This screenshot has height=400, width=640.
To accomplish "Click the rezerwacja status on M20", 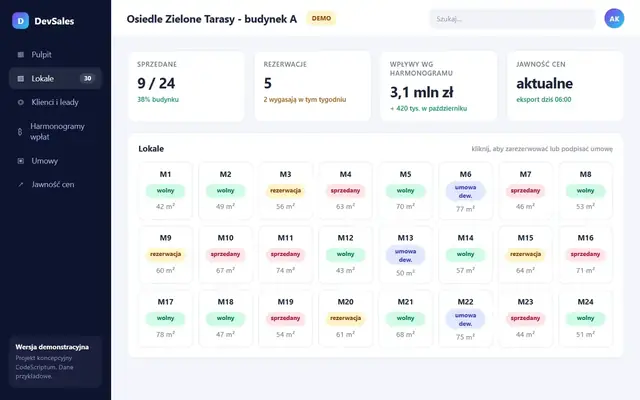I will point(345,318).
